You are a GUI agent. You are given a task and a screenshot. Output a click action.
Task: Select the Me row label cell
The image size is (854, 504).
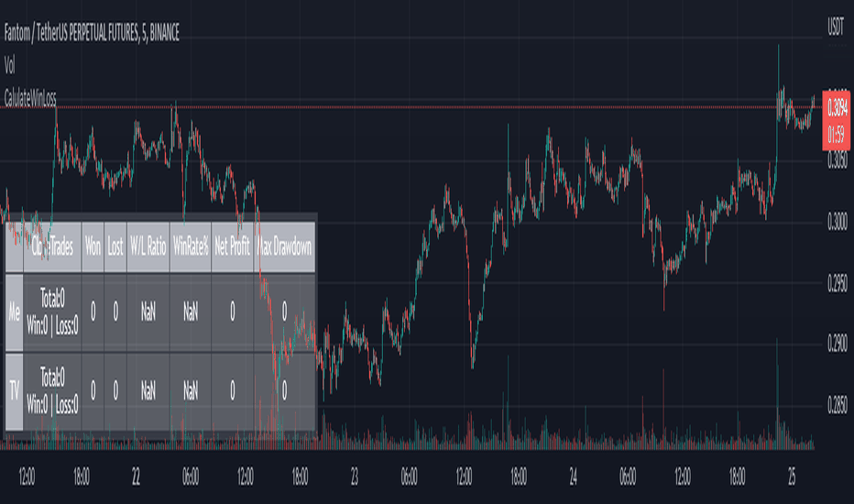coord(14,312)
